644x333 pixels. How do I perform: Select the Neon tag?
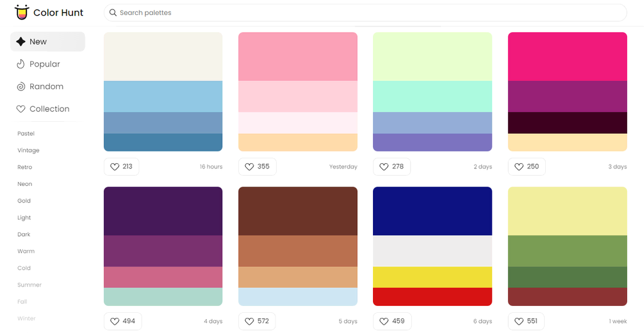(x=25, y=183)
